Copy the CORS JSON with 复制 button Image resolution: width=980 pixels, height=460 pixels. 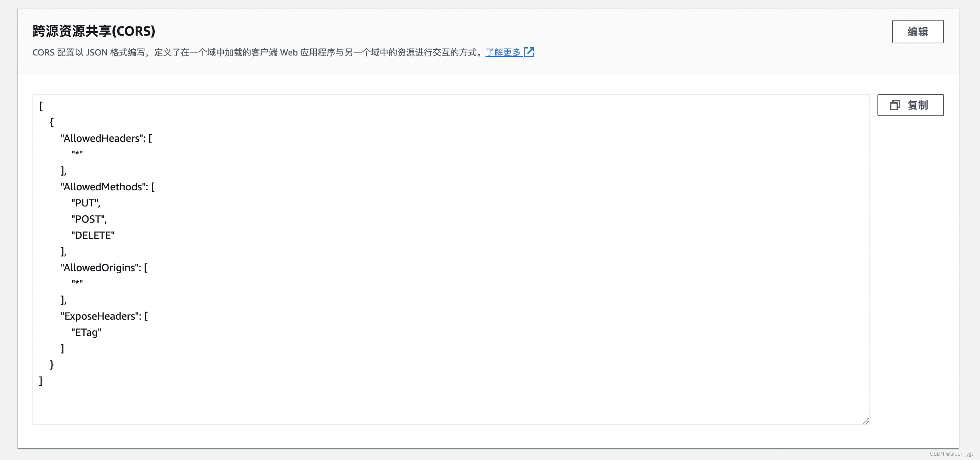point(910,105)
